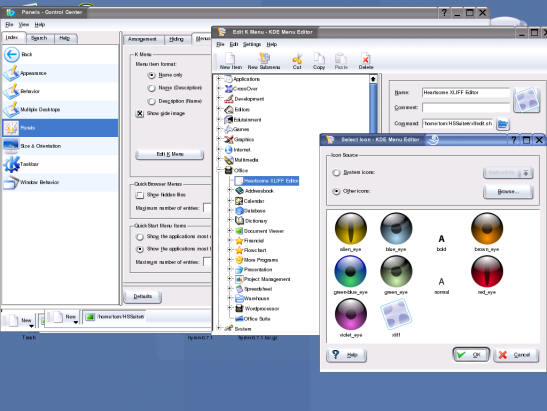
Task: Open Multiple Desktops in sidebar
Action: tap(60, 109)
